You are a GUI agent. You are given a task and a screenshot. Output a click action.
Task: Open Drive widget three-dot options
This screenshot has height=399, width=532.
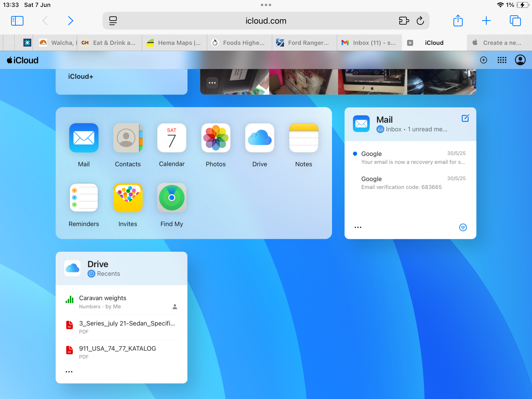tap(69, 372)
